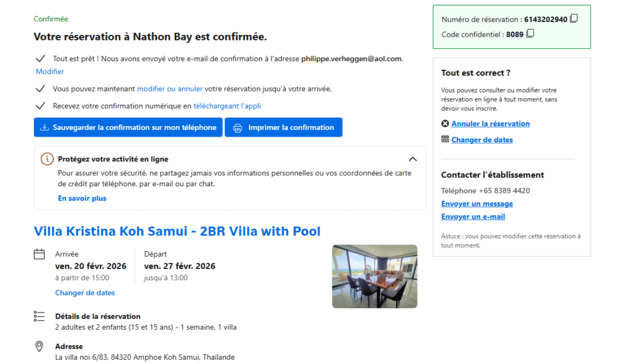Viewport: 628px width, 364px height.
Task: Click the calendar icon beside Changer de dates
Action: (445, 139)
